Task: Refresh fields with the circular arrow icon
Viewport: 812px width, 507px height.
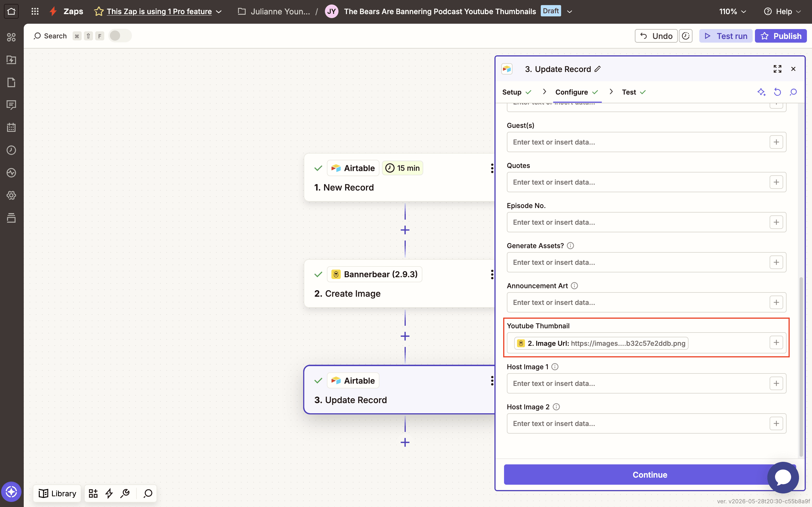Action: tap(778, 92)
